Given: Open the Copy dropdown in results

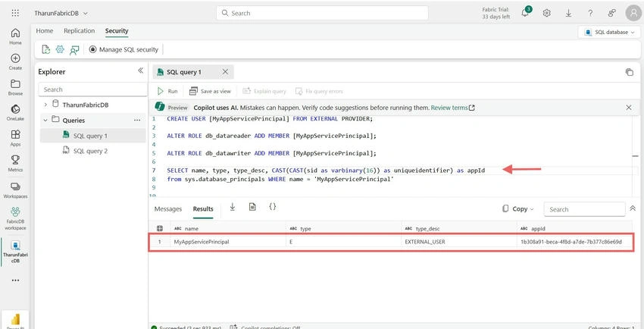Looking at the screenshot, I should (x=518, y=208).
